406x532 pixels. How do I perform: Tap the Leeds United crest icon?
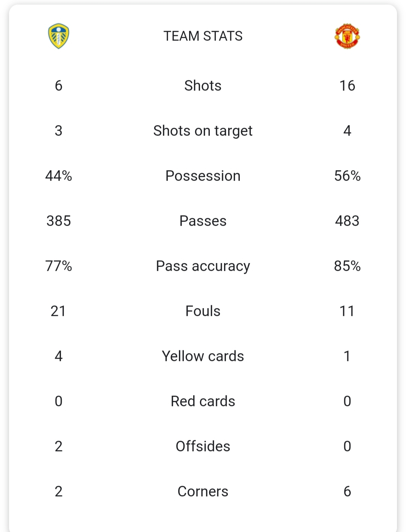[59, 36]
